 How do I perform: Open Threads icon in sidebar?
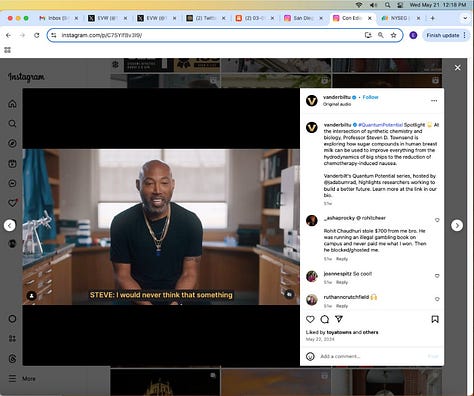point(12,358)
